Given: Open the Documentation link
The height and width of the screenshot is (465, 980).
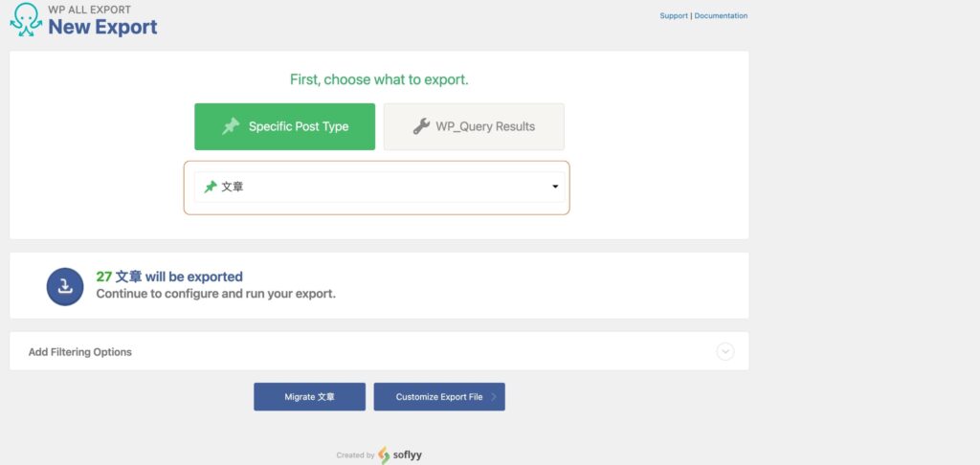Looking at the screenshot, I should click(x=721, y=15).
